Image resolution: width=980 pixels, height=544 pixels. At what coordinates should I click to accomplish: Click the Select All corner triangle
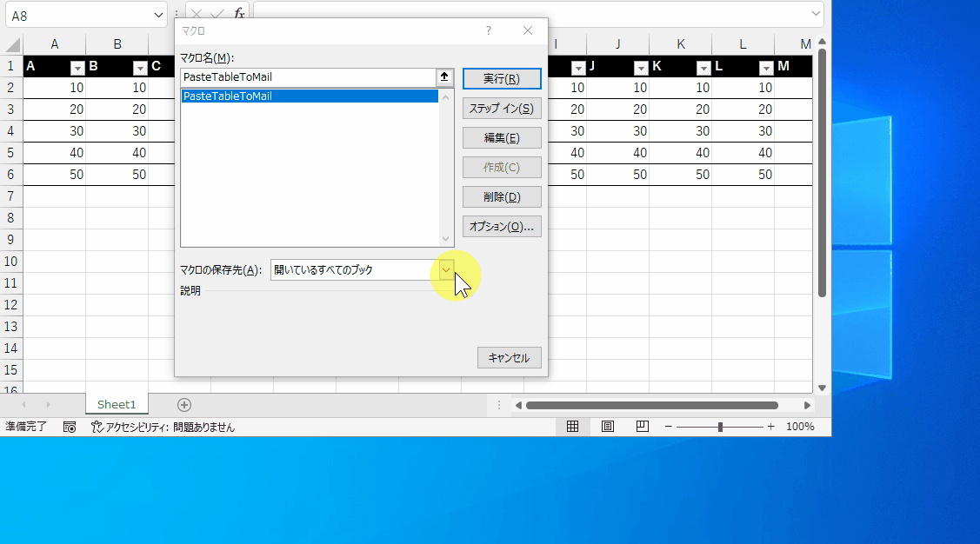[x=12, y=44]
